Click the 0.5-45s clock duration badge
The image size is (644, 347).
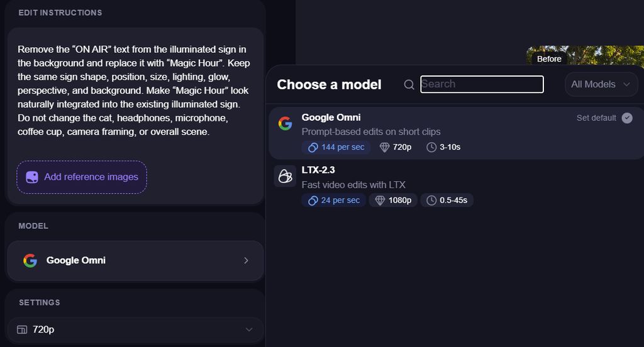point(447,201)
